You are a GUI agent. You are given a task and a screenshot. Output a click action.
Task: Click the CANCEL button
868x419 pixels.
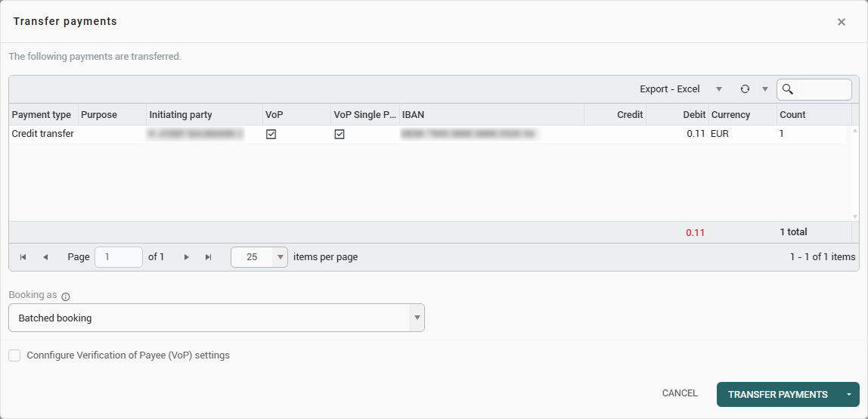(680, 393)
